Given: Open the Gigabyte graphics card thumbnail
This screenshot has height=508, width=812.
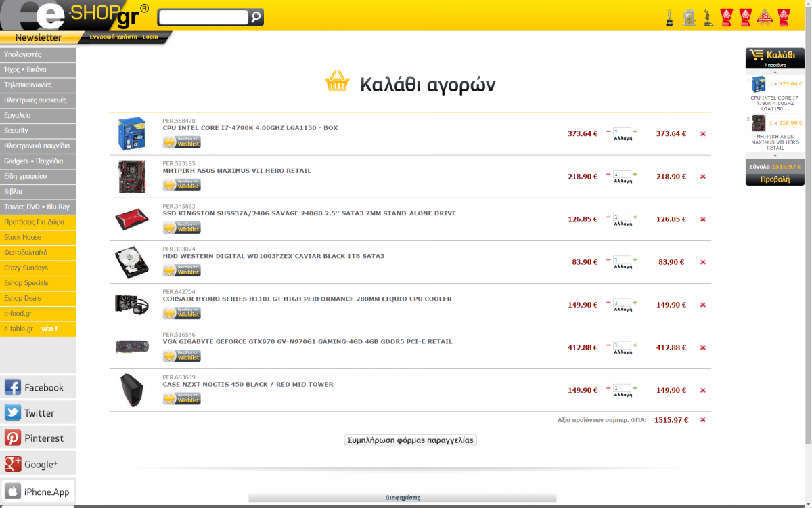Looking at the screenshot, I should pyautogui.click(x=132, y=347).
